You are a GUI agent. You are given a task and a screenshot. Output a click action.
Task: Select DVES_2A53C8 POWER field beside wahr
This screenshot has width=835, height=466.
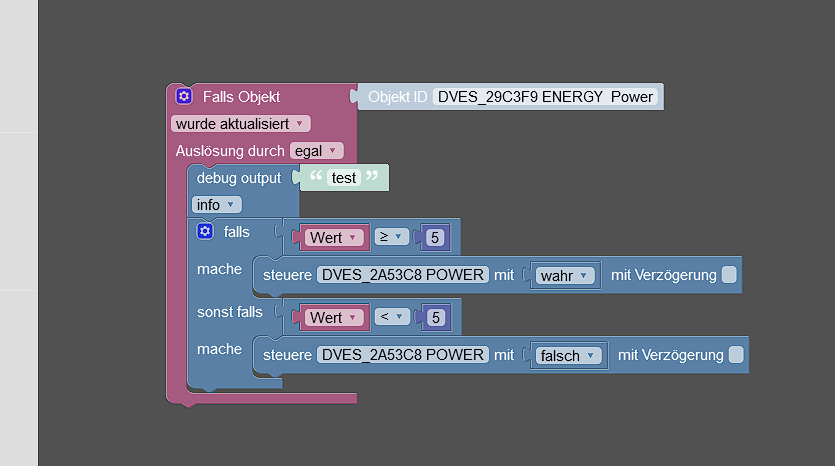(403, 275)
